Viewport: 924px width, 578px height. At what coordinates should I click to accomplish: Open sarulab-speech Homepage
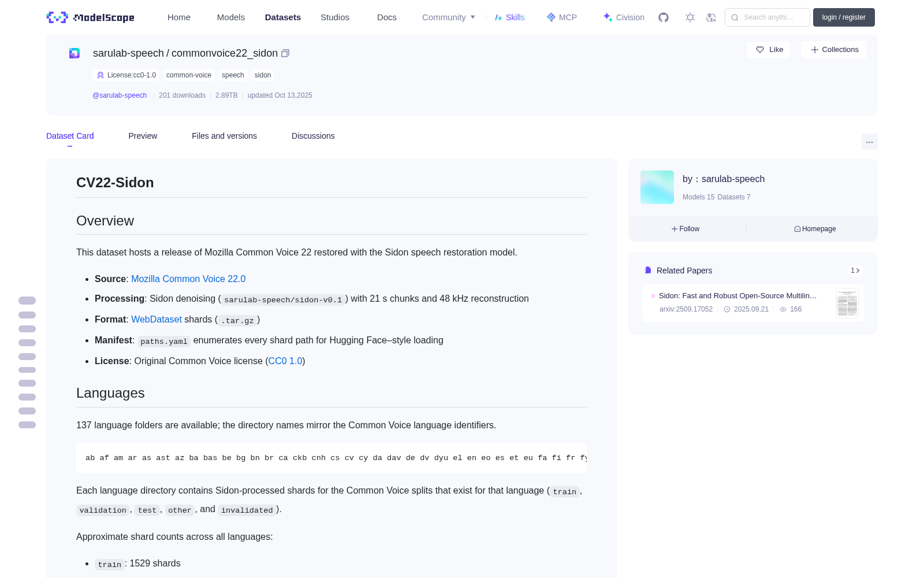pyautogui.click(x=815, y=229)
